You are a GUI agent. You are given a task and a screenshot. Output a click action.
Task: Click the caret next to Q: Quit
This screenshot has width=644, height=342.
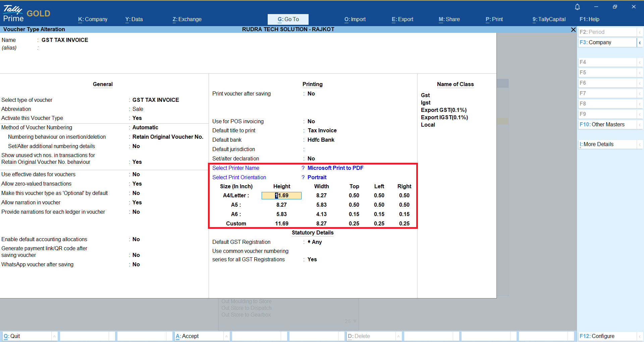coord(54,336)
